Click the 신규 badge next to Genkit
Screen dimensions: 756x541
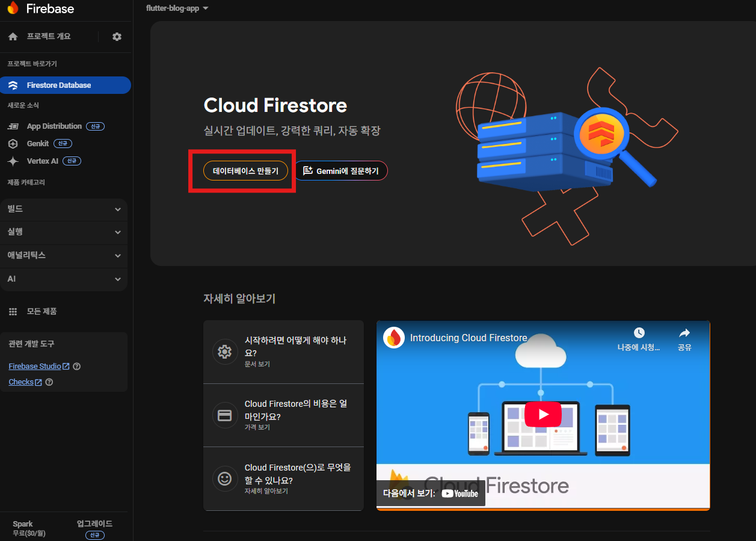coord(63,144)
